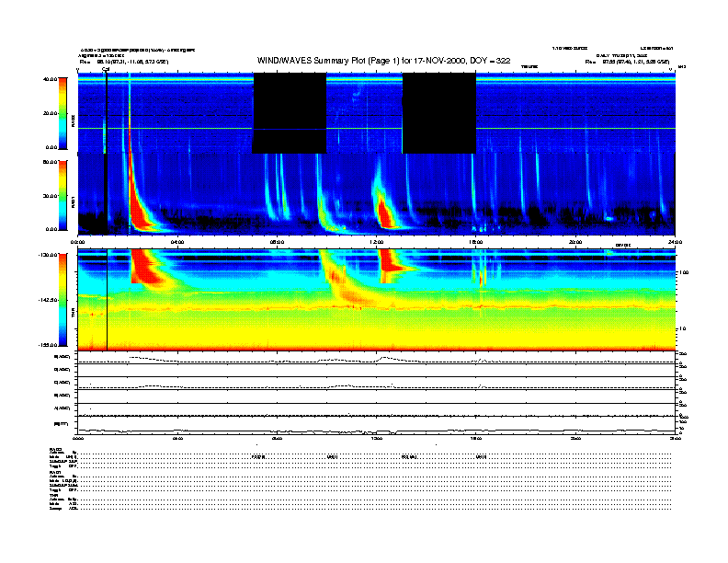The height and width of the screenshot is (563, 728).
Task: Click the 08:00 tick label under RAD1 panel
Action: click(x=277, y=242)
